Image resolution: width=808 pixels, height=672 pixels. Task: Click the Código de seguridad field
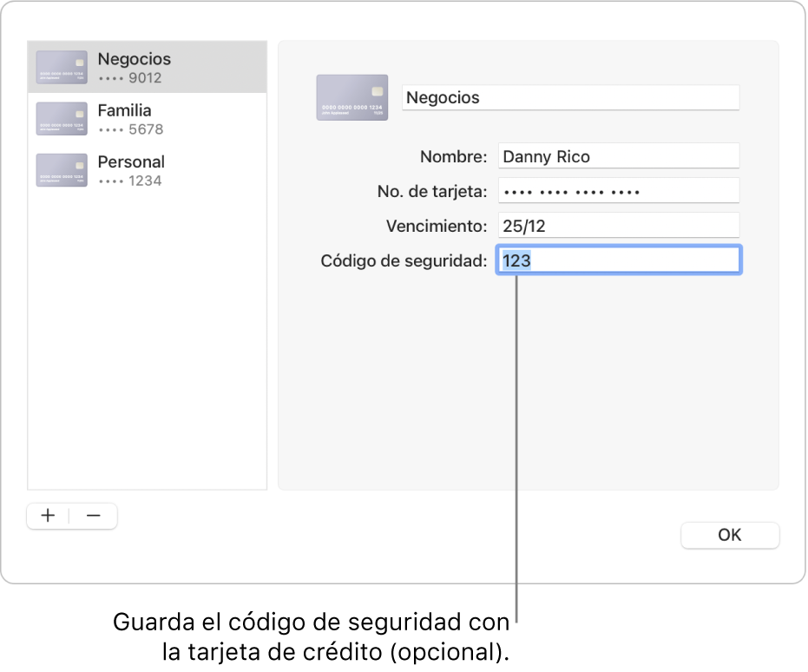pyautogui.click(x=619, y=260)
